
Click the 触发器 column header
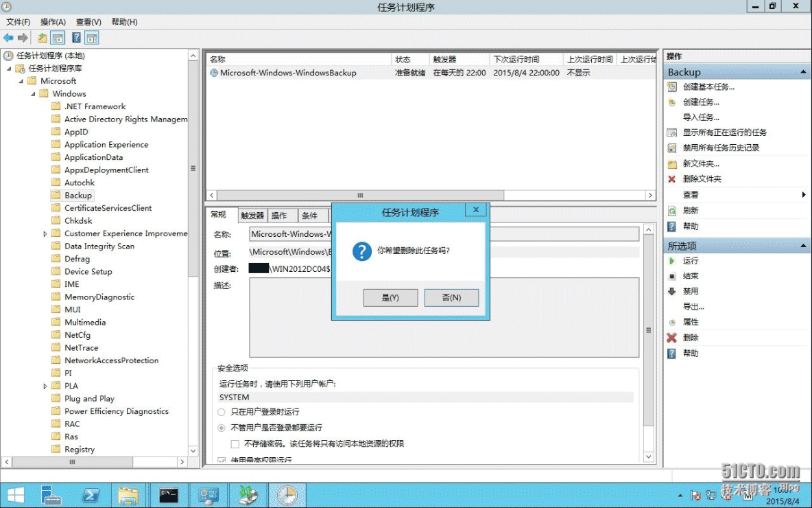pyautogui.click(x=459, y=60)
